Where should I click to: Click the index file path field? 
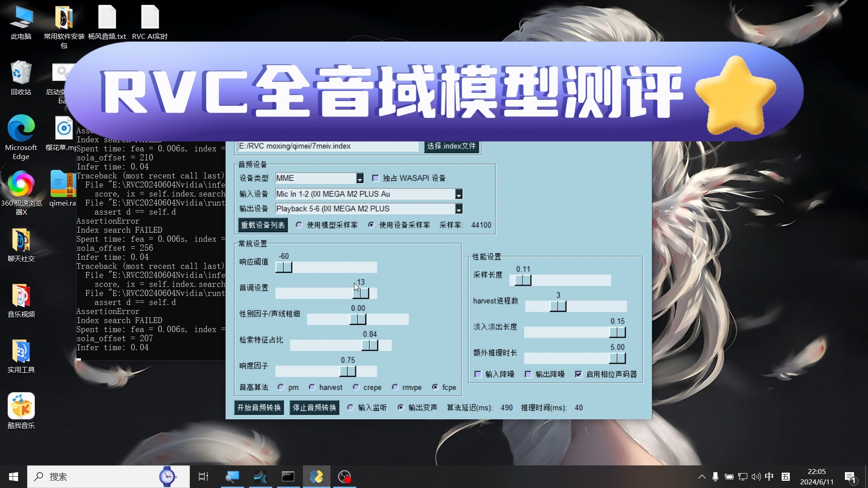pyautogui.click(x=328, y=146)
